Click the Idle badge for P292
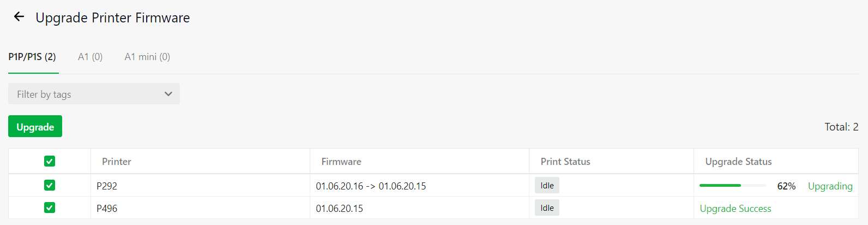The image size is (868, 225). pos(547,185)
